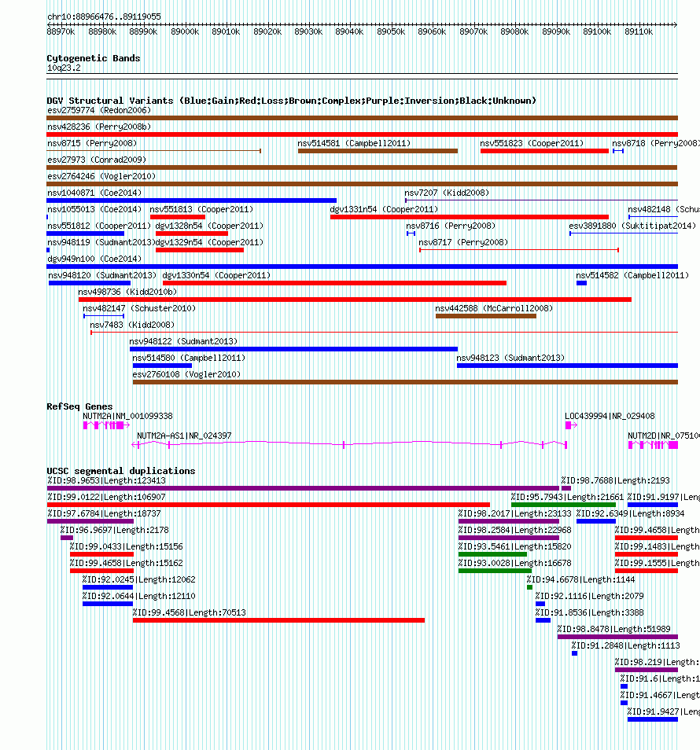
Task: Open the DGV Structural Variants track heading
Action: tap(291, 101)
